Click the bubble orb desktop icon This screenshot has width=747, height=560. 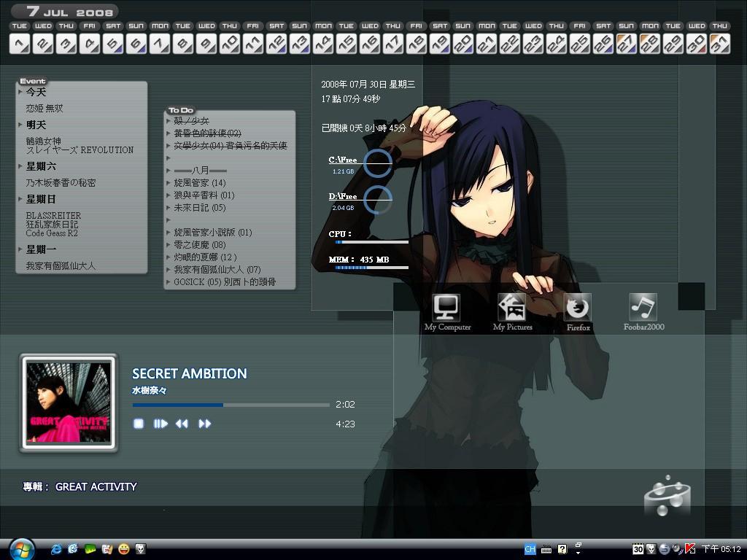[x=668, y=496]
